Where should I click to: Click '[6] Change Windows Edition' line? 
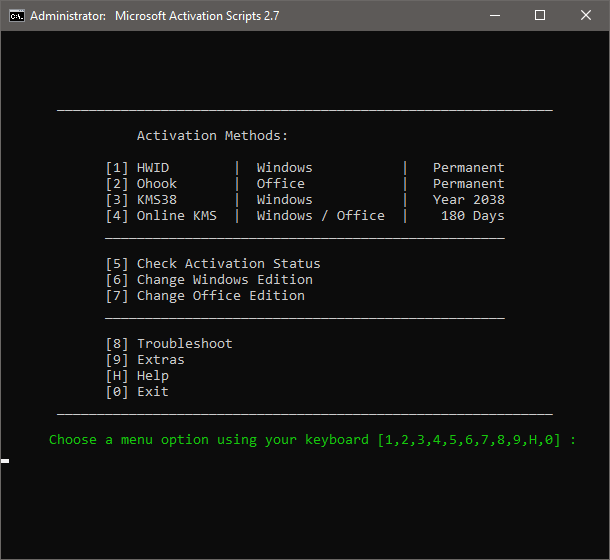(x=209, y=280)
